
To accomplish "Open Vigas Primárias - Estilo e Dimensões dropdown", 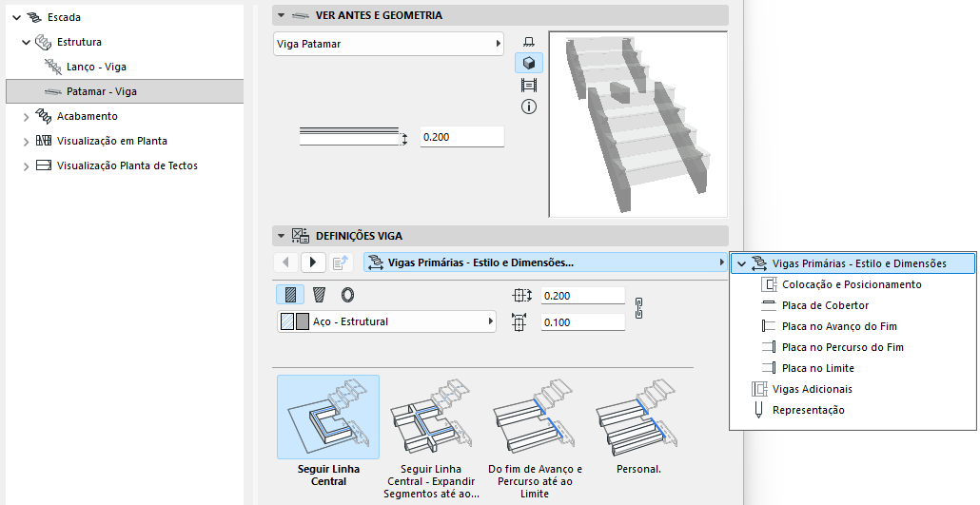I will click(x=545, y=262).
